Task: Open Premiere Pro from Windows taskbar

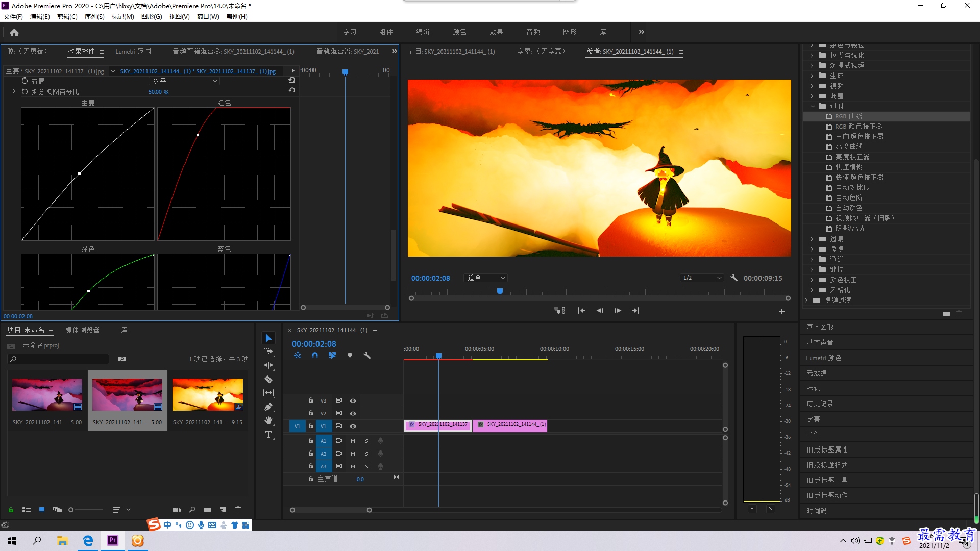Action: [x=113, y=540]
